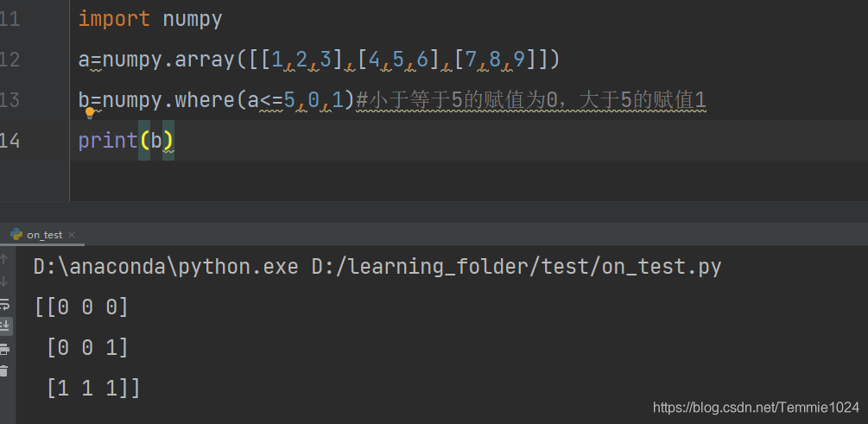Toggle soft-wrap in the run console
The width and height of the screenshot is (868, 424).
tap(4, 304)
